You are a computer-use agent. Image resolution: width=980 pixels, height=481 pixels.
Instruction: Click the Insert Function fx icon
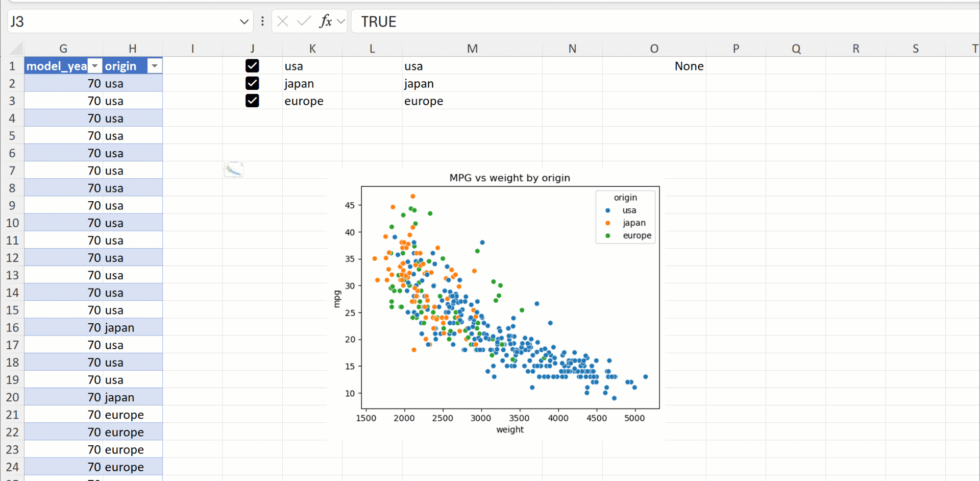point(325,21)
